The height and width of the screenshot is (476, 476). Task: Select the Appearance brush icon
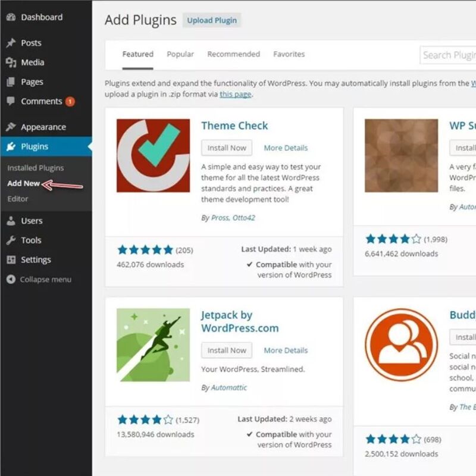(x=11, y=127)
